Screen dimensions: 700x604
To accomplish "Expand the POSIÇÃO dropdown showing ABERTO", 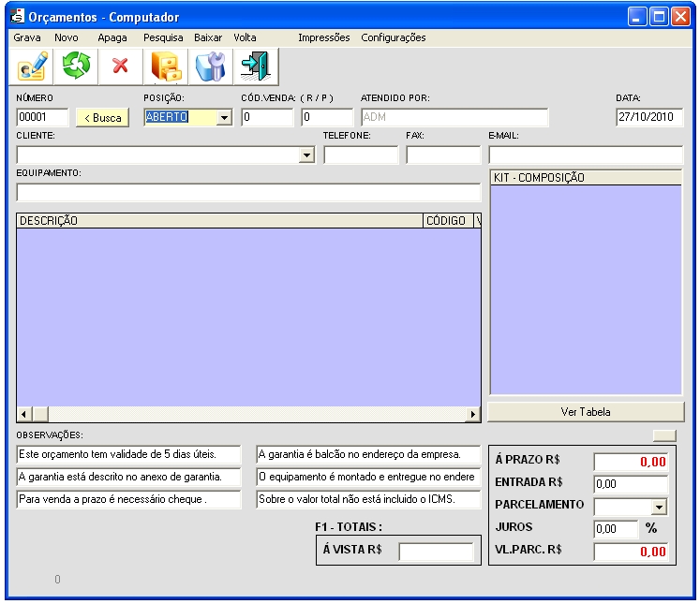I will point(224,118).
